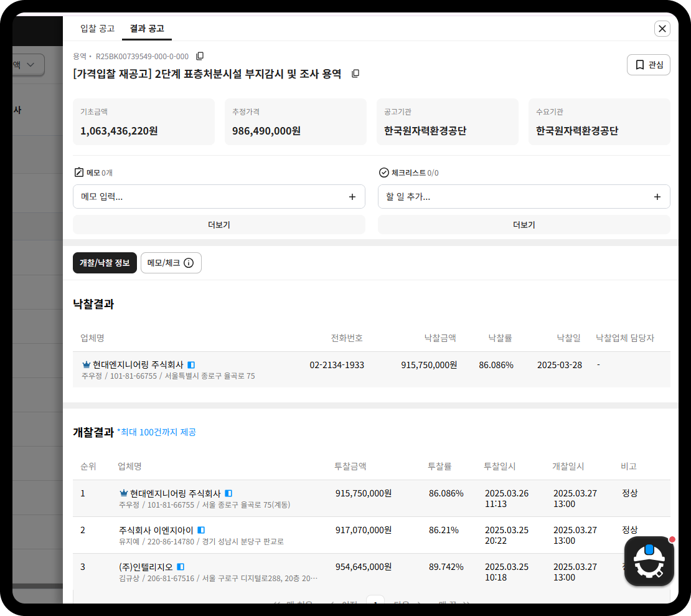Click the 낙찰금액 column header

coord(440,338)
